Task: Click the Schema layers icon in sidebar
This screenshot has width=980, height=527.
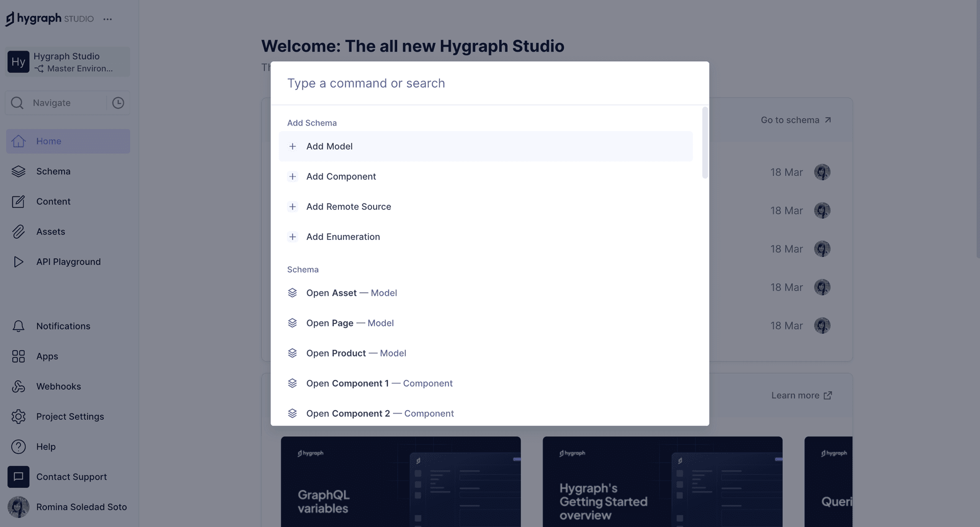Action: [x=18, y=171]
